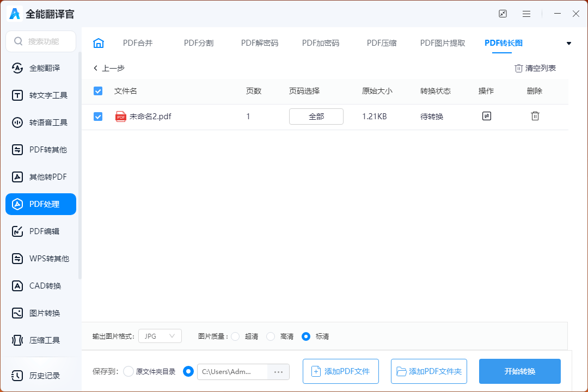
Task: Click the home icon in tab bar
Action: 99,43
